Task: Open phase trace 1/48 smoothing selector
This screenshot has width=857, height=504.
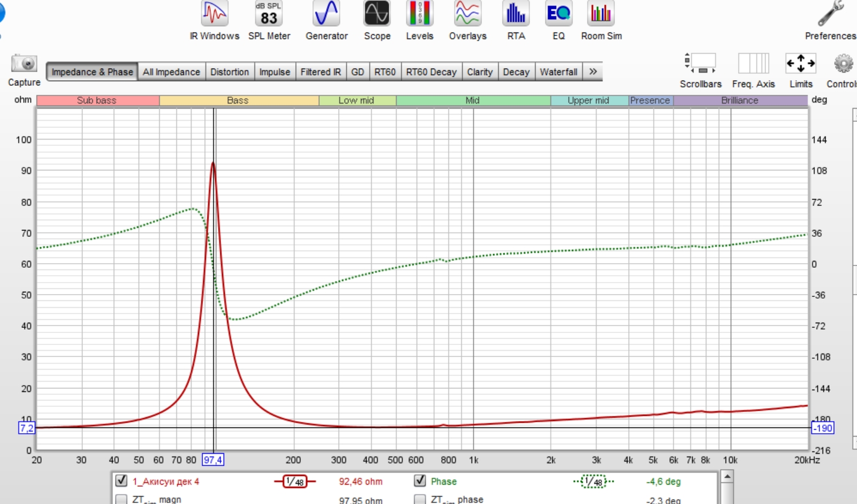Action: tap(593, 482)
